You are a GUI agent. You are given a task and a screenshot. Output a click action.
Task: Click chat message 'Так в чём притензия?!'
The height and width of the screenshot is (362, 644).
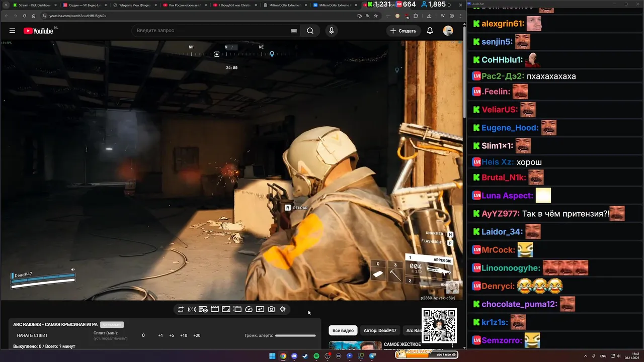click(x=566, y=214)
